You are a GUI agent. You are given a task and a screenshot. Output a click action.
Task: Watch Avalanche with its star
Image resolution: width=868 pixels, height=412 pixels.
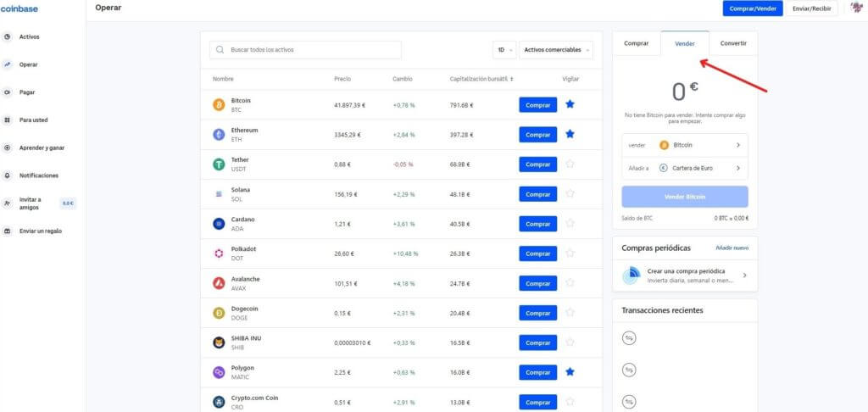570,283
